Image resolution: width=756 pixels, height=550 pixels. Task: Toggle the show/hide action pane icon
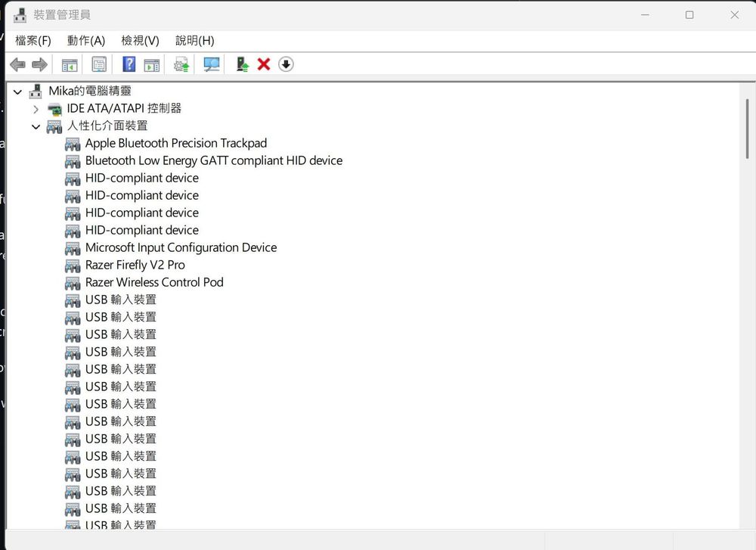[x=152, y=65]
